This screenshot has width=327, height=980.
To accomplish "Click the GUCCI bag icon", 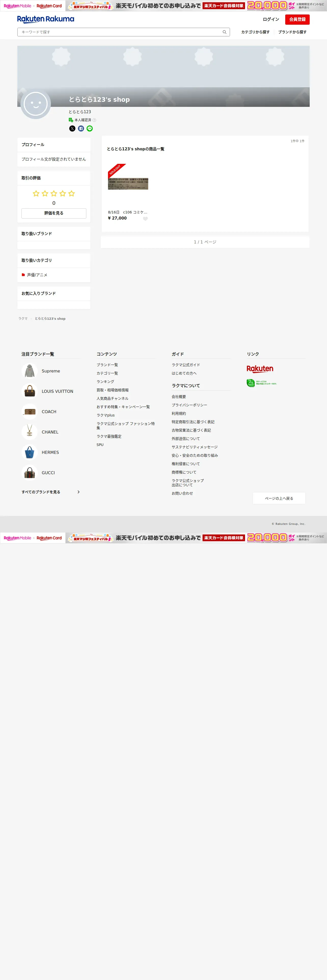I will click(x=29, y=472).
